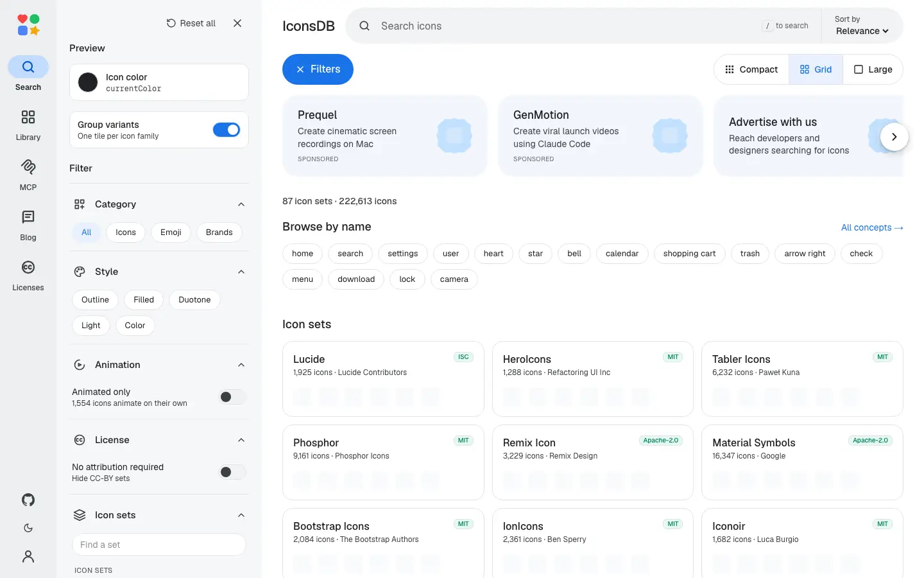
Task: Close the filters panel X icon
Action: [237, 23]
